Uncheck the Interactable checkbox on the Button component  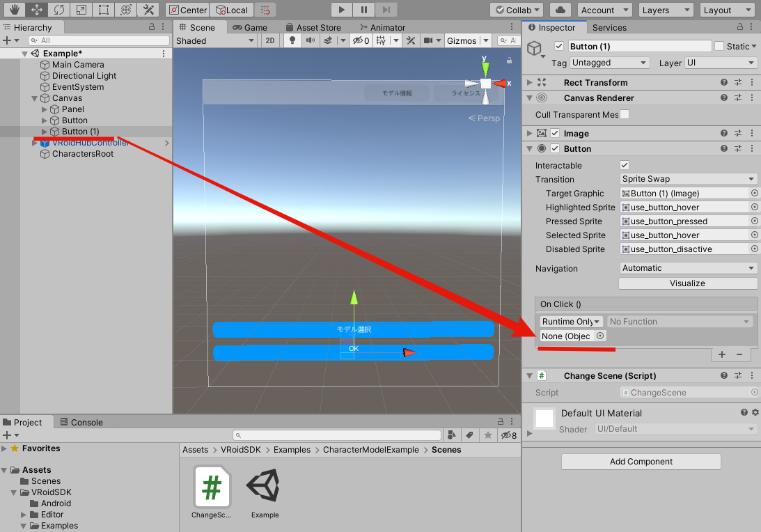point(625,165)
